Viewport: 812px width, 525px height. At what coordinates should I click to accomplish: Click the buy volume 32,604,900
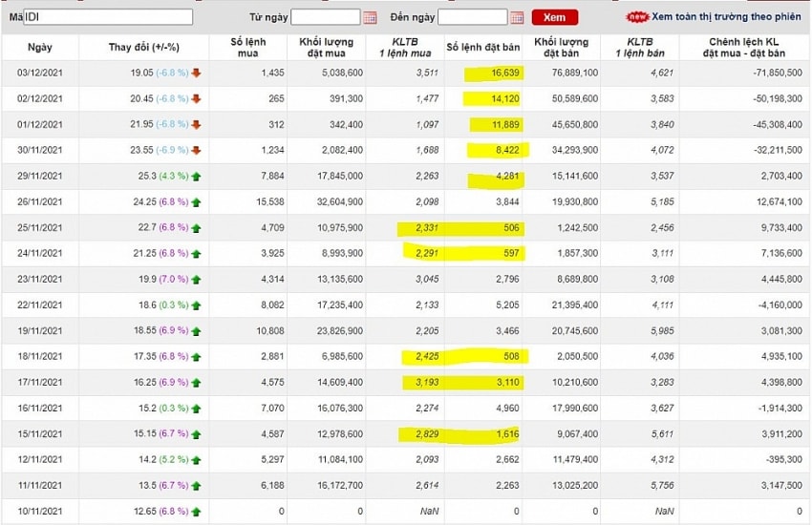pos(340,202)
